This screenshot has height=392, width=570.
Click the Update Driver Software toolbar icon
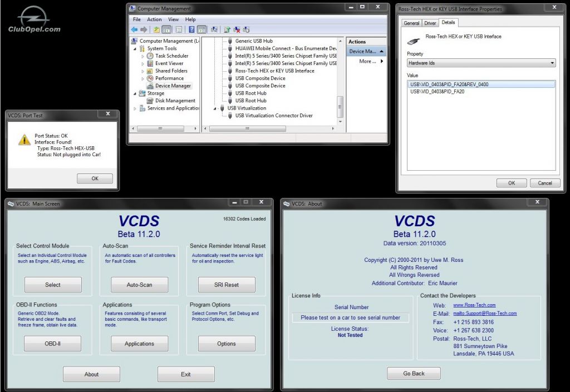pyautogui.click(x=227, y=30)
